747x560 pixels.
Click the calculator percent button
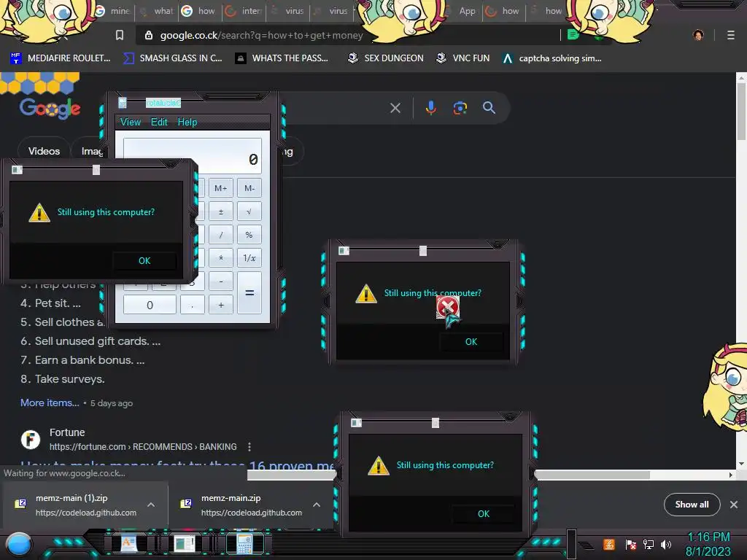coord(249,235)
